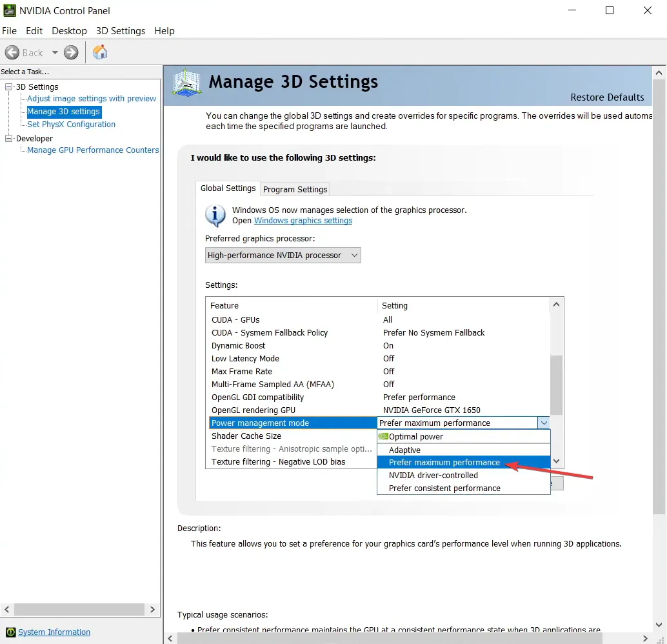
Task: Select the CUDA - GPUs row
Action: click(379, 319)
